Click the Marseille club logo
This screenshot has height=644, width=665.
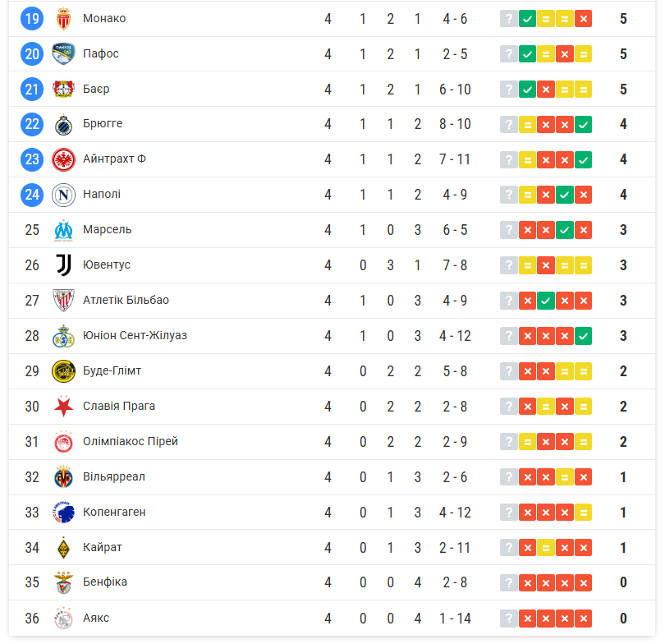(63, 230)
